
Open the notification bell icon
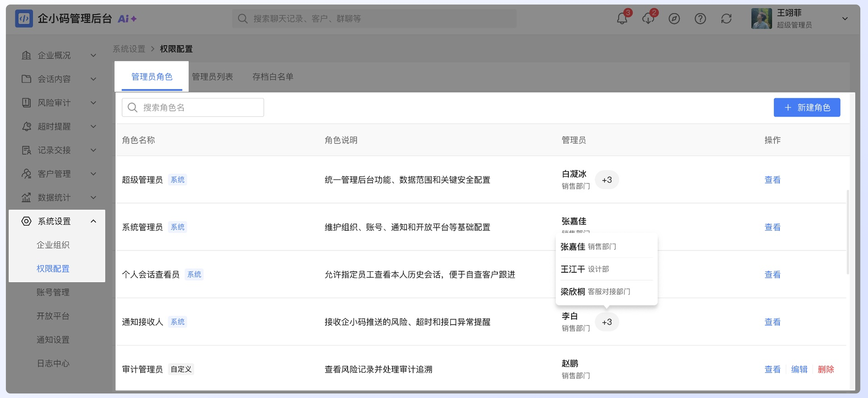coord(622,19)
